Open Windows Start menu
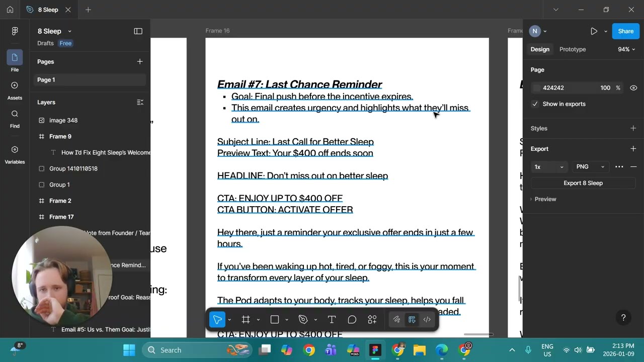This screenshot has width=644, height=362. pyautogui.click(x=129, y=350)
